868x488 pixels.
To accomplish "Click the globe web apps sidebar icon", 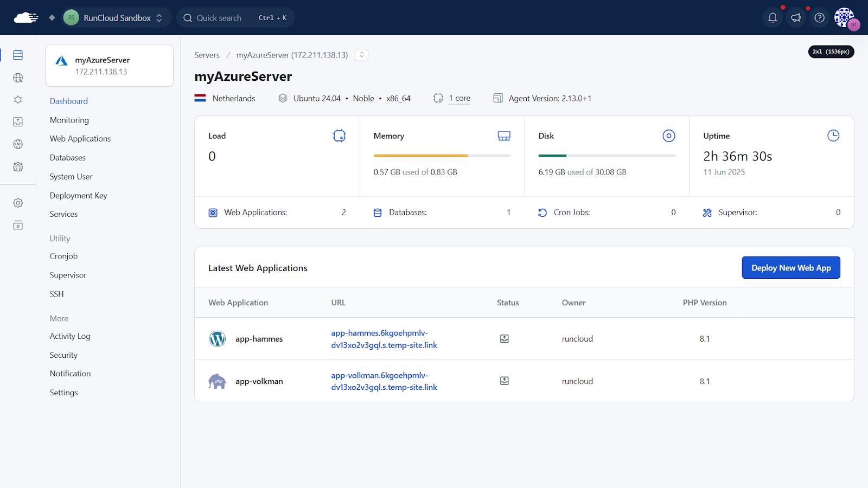I will tap(18, 78).
